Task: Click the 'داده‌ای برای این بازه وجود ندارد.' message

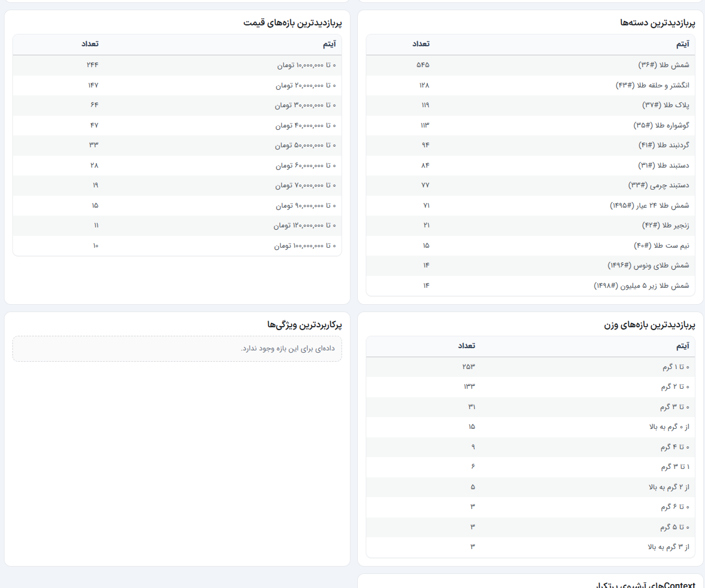Action: [x=288, y=349]
